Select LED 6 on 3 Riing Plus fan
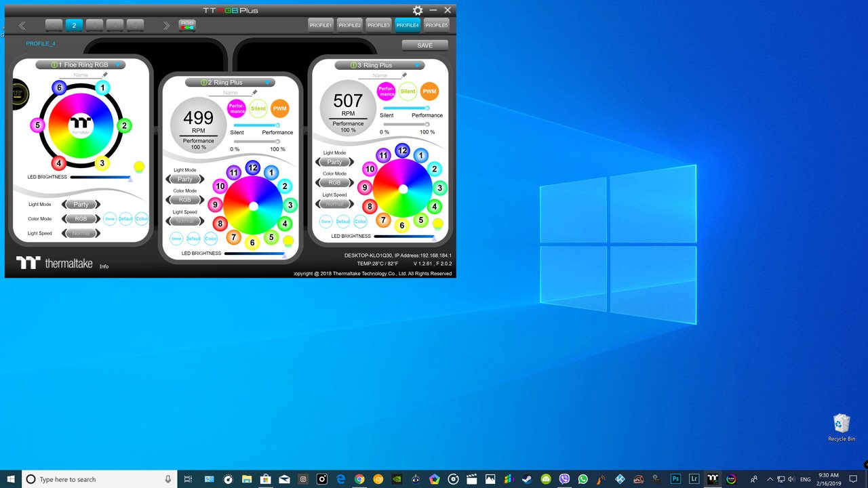Screen dimensions: 868x488 (x=401, y=226)
